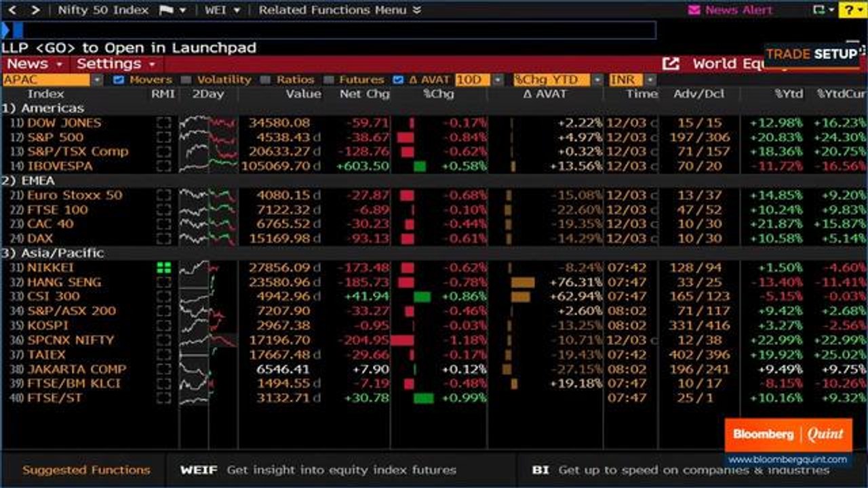868x488 pixels.
Task: Enable the Ratios checkbox
Action: 265,80
